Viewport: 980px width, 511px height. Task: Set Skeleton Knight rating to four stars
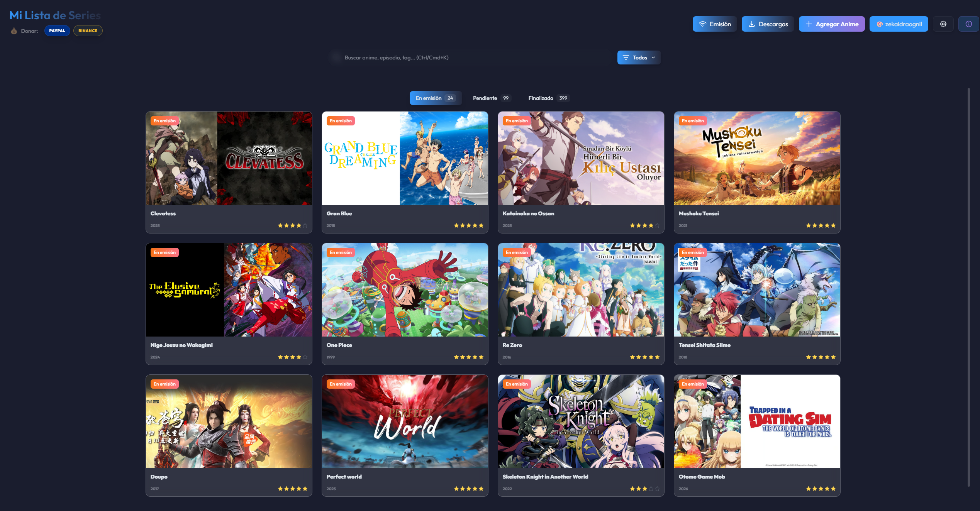coord(651,489)
